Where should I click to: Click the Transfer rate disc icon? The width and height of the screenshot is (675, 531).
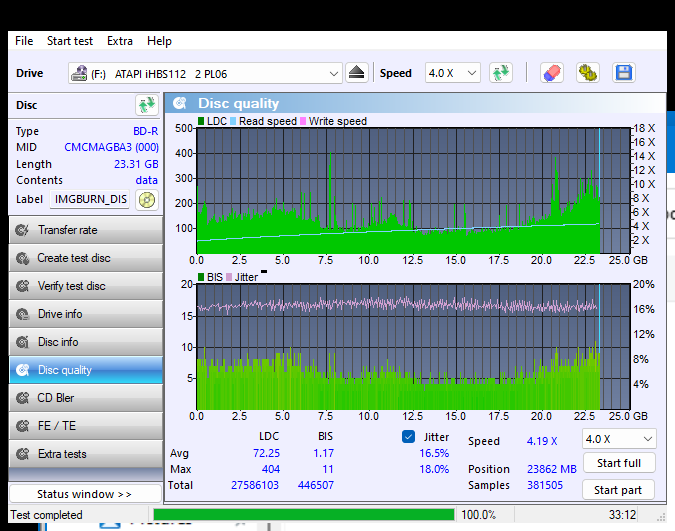[22, 230]
